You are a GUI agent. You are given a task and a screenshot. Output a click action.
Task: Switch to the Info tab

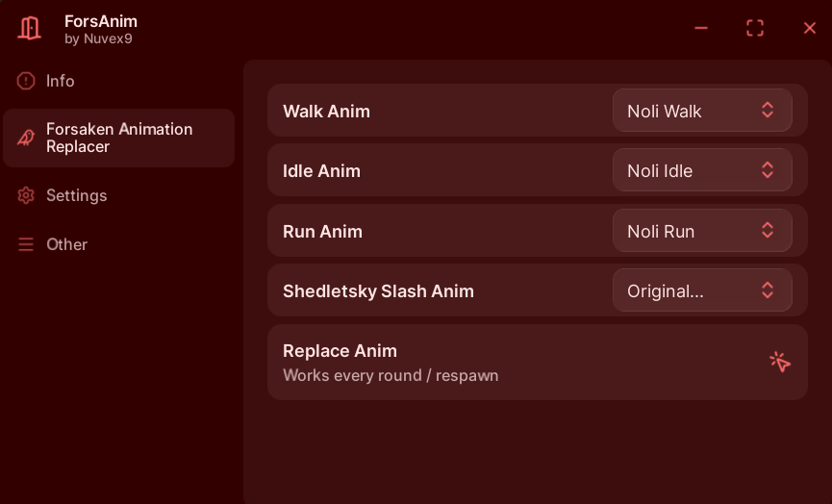coord(61,81)
